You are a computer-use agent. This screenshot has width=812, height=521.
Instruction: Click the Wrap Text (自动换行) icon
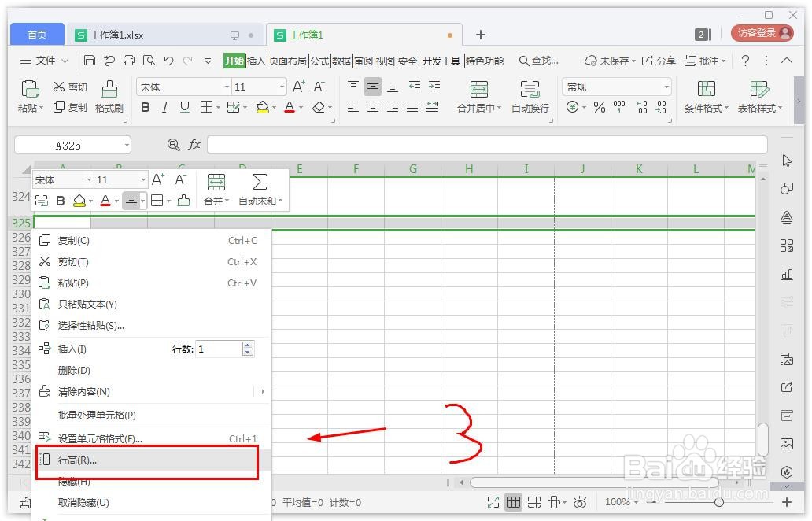pos(530,89)
